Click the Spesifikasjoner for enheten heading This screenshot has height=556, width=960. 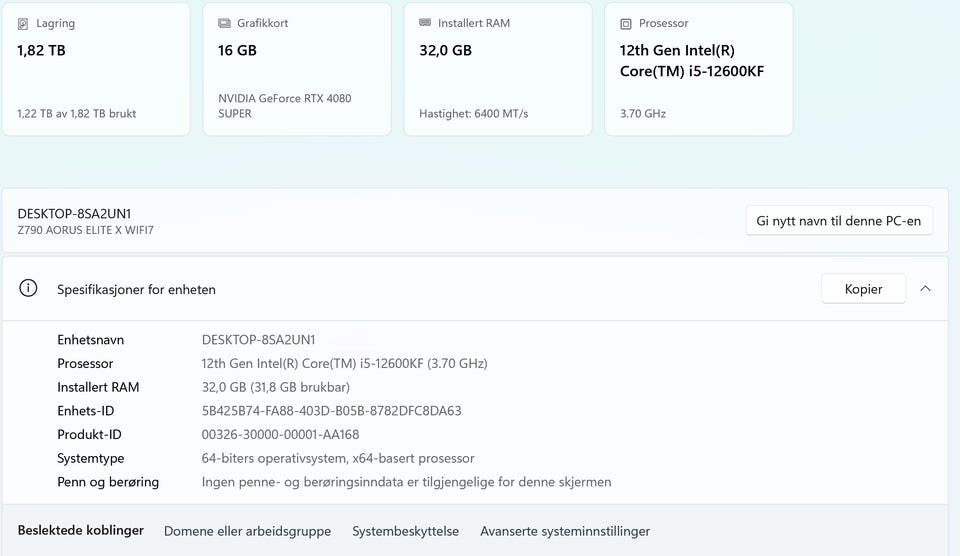(x=137, y=289)
